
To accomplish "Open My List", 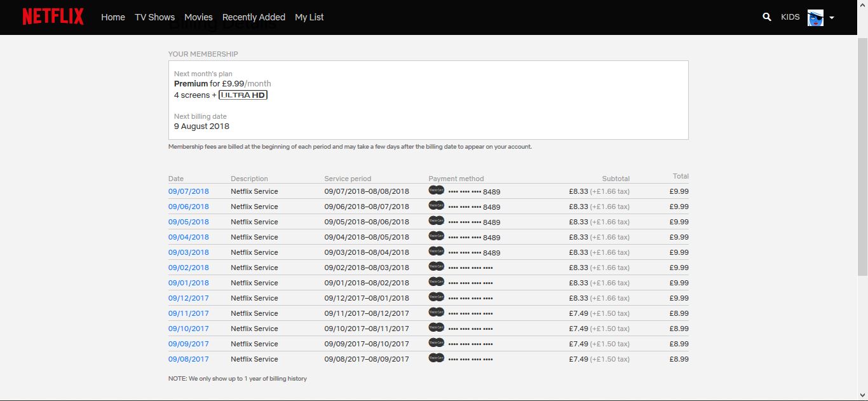I will click(x=309, y=17).
